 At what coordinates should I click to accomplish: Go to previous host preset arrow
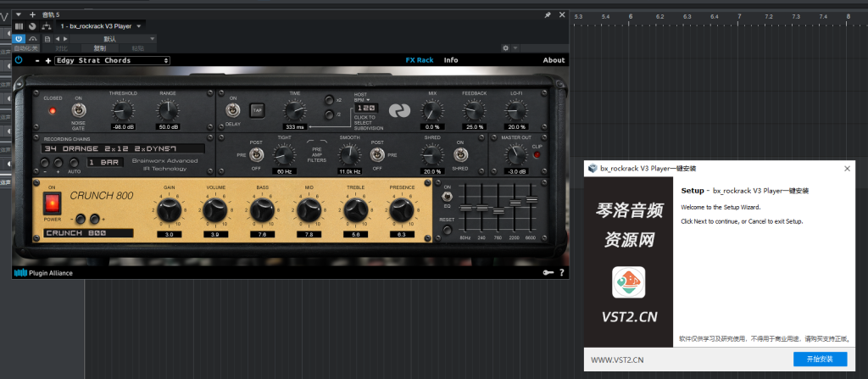tap(58, 39)
